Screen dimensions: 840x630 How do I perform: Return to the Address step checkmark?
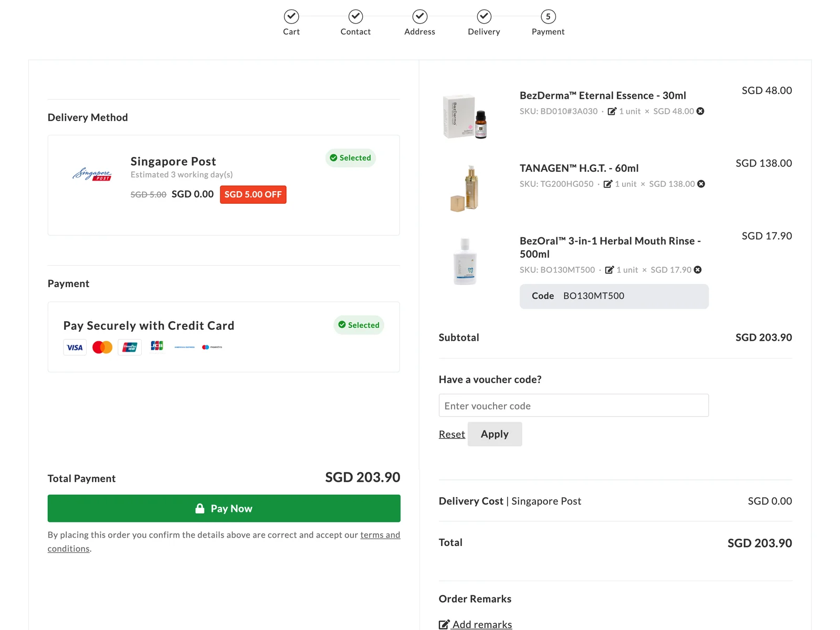tap(419, 16)
